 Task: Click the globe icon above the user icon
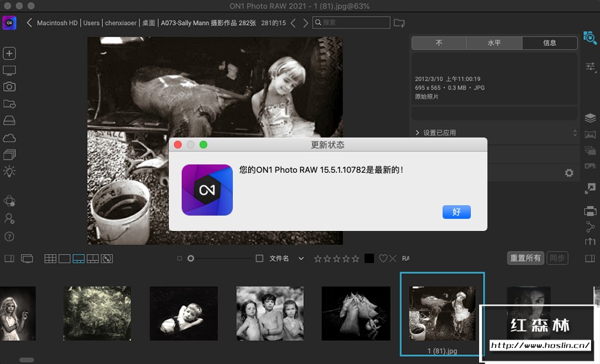(x=9, y=201)
